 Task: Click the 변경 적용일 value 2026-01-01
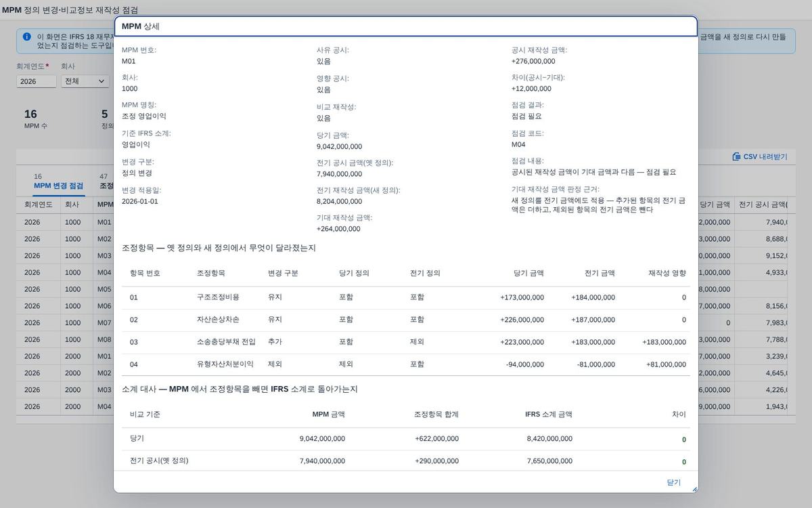(141, 201)
